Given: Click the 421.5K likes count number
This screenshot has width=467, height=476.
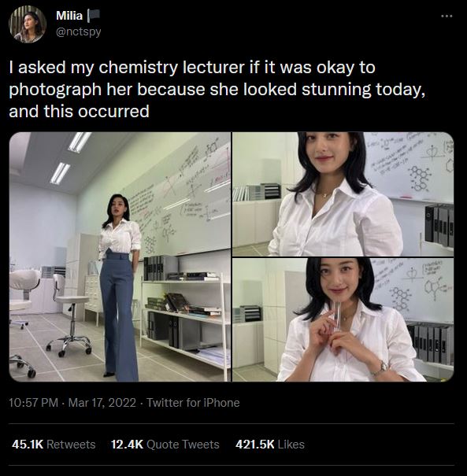Looking at the screenshot, I should (255, 445).
